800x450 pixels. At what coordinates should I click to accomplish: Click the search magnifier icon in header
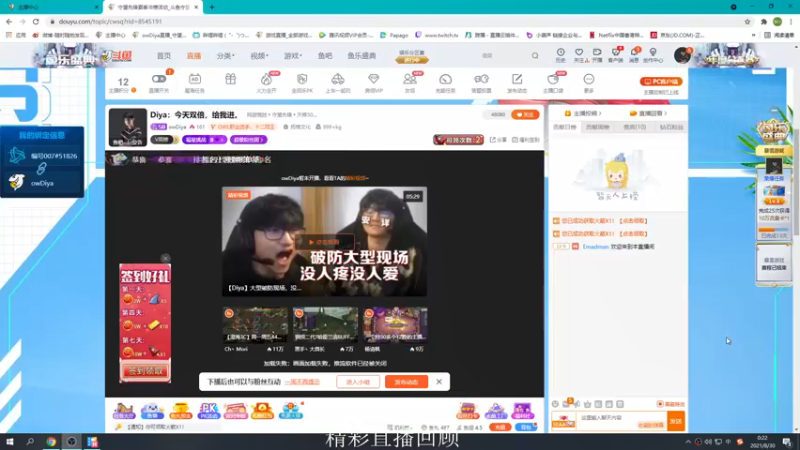pyautogui.click(x=535, y=56)
